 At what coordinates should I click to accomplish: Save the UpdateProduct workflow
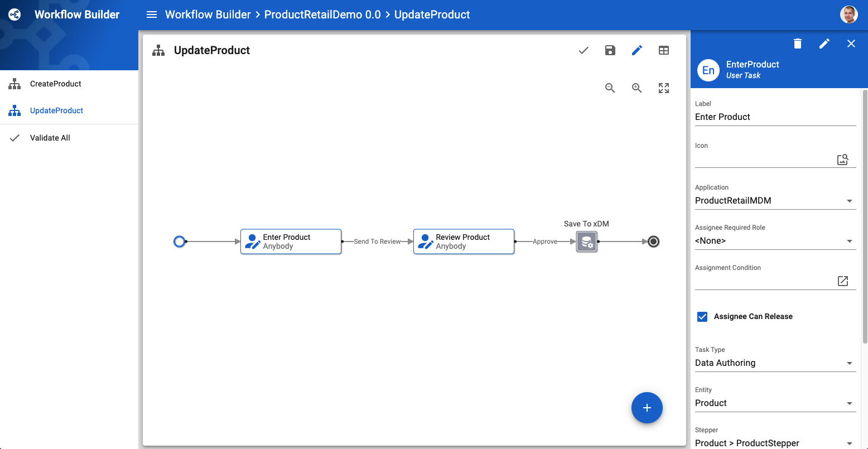click(x=610, y=50)
